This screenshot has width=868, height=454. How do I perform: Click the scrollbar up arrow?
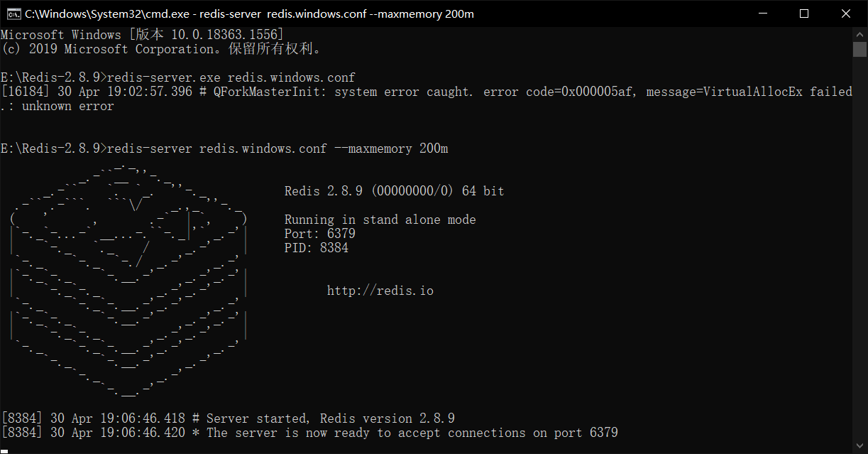[x=859, y=34]
